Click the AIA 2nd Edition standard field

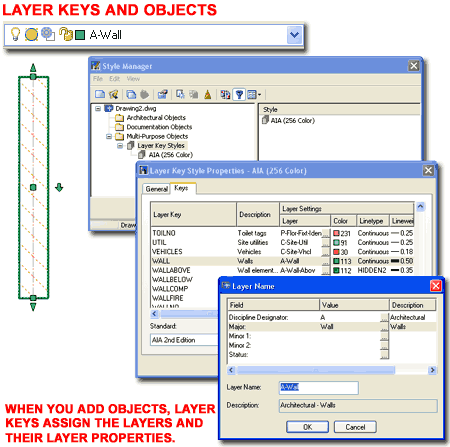coord(184,340)
